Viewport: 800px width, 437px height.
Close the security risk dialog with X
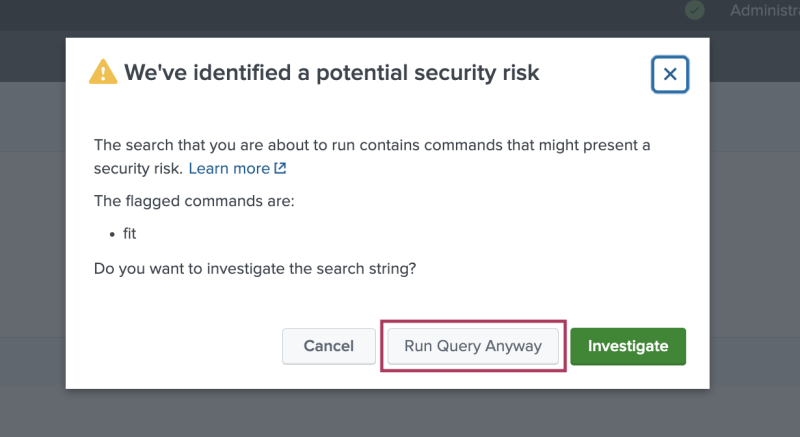[670, 74]
